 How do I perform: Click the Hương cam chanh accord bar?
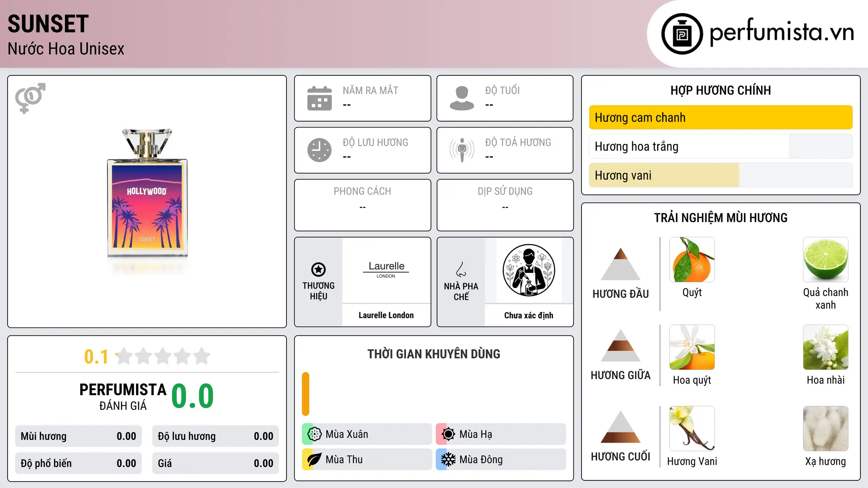tap(721, 117)
